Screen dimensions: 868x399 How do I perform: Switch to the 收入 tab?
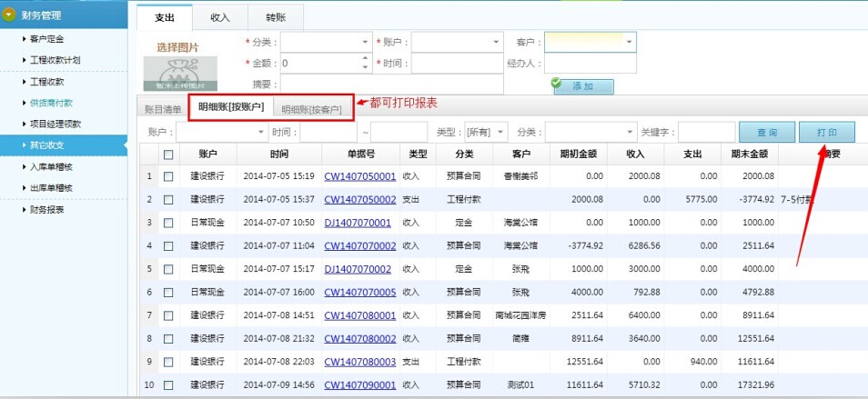click(220, 17)
